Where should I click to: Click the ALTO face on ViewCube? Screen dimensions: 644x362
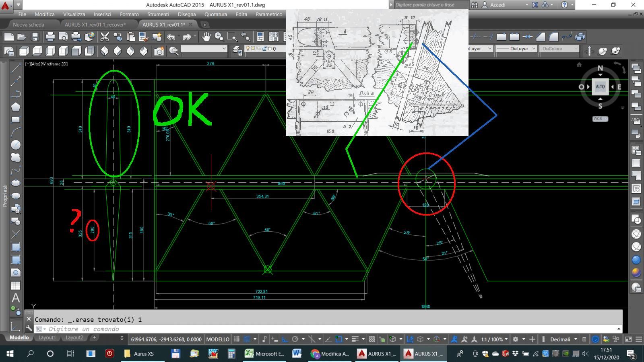pos(600,86)
